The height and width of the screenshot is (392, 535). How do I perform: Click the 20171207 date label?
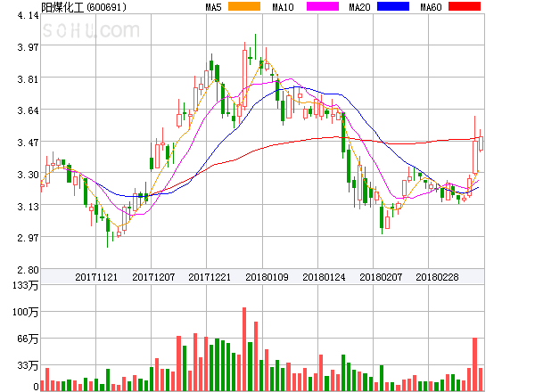click(x=153, y=277)
